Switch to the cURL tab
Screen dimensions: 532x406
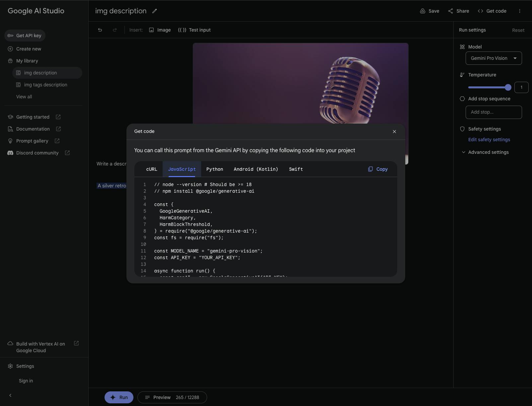pos(152,169)
